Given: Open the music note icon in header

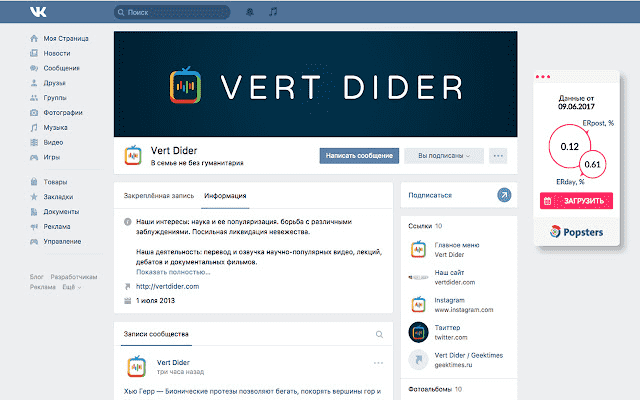Looking at the screenshot, I should pos(273,12).
